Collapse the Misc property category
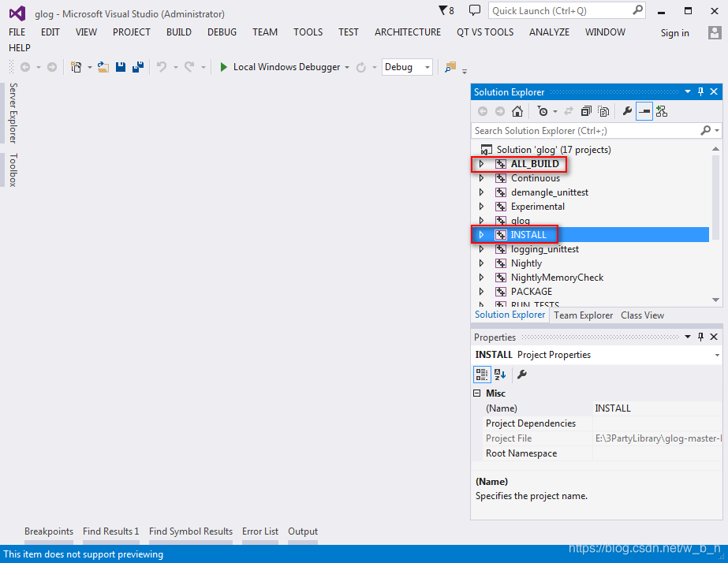 click(477, 393)
